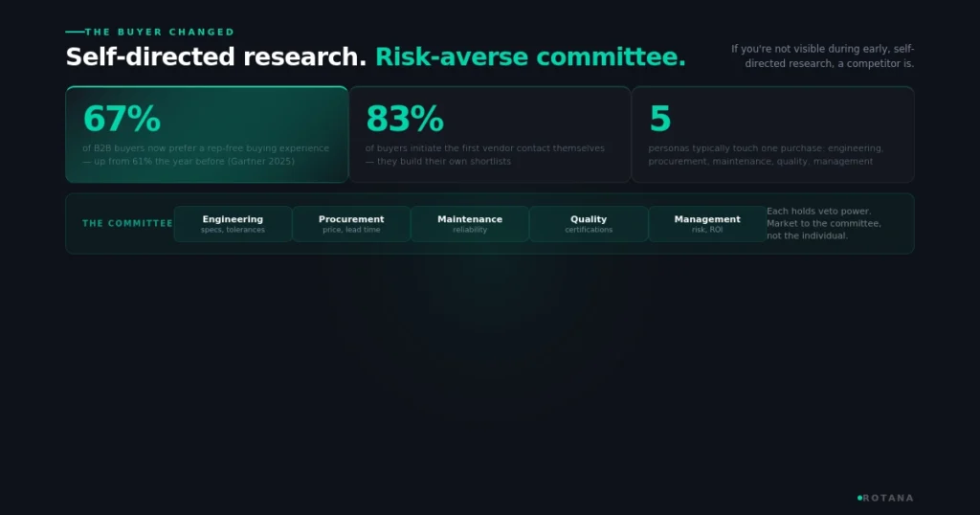The height and width of the screenshot is (515, 980).
Task: Click 'personas typically touch one purchase' description
Action: coord(766,155)
